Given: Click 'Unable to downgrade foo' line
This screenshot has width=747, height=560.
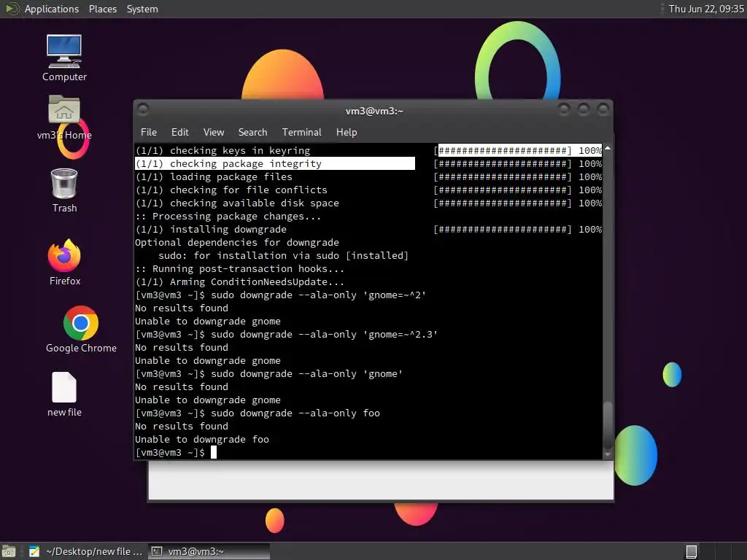Looking at the screenshot, I should 202,440.
